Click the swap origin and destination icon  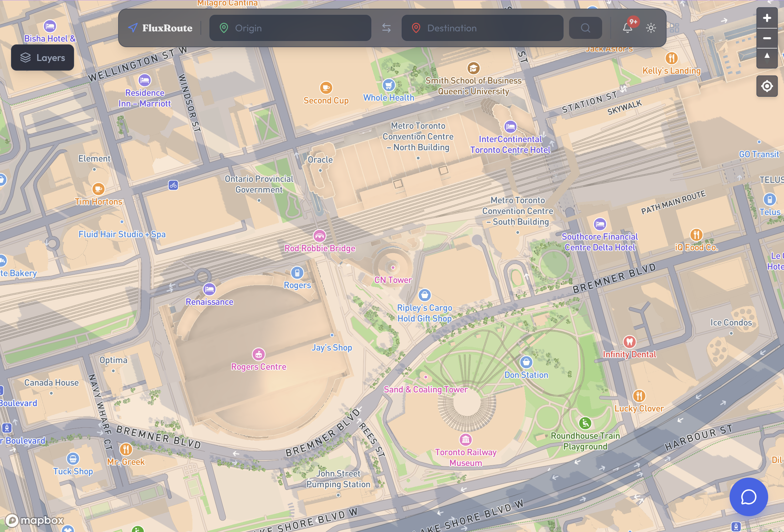tap(386, 28)
